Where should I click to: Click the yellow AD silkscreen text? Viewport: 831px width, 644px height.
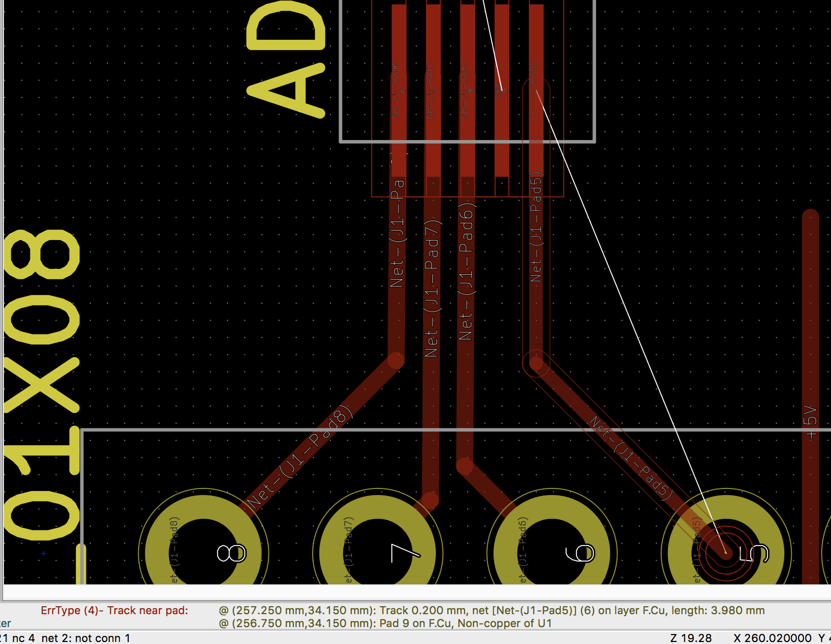click(x=286, y=59)
